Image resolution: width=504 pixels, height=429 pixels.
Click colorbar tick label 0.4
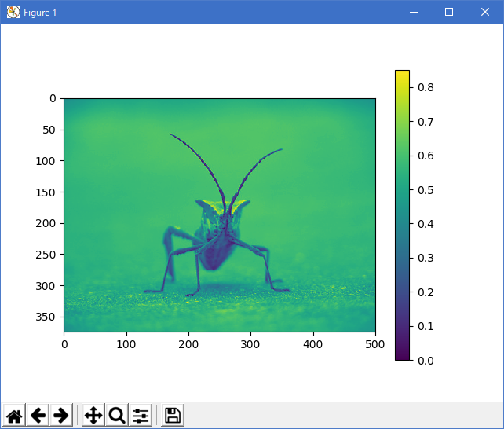tap(425, 224)
